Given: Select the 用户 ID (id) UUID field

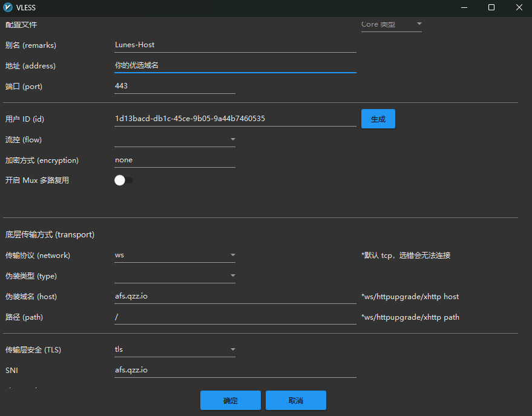Looking at the screenshot, I should click(235, 119).
